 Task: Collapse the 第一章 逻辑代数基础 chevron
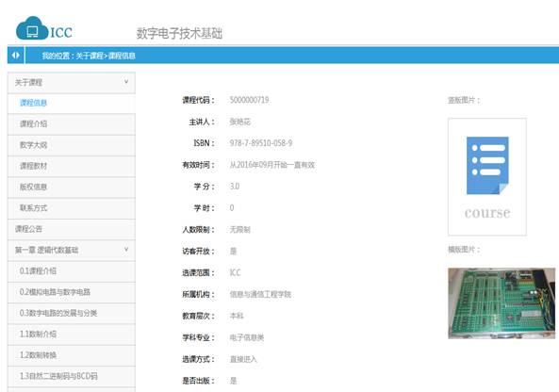point(126,250)
